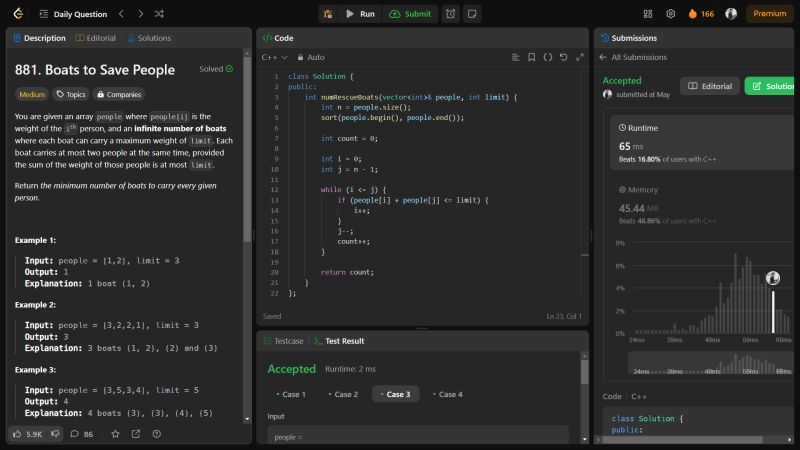Image resolution: width=800 pixels, height=450 pixels.
Task: Open the help question mark icon
Action: coord(157,434)
